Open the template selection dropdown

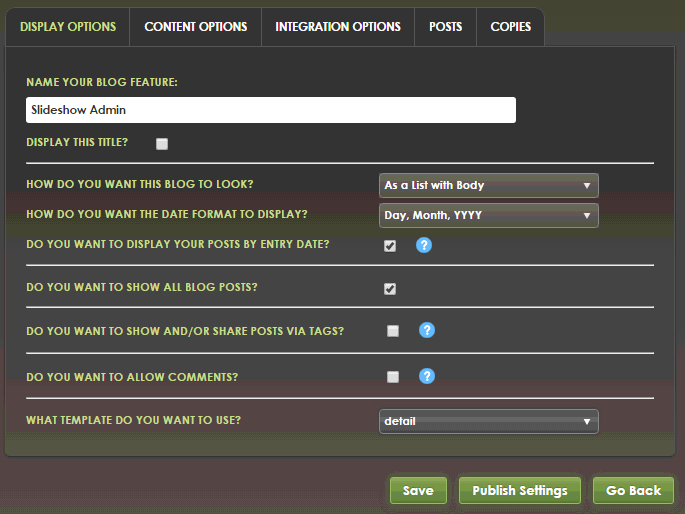[488, 421]
